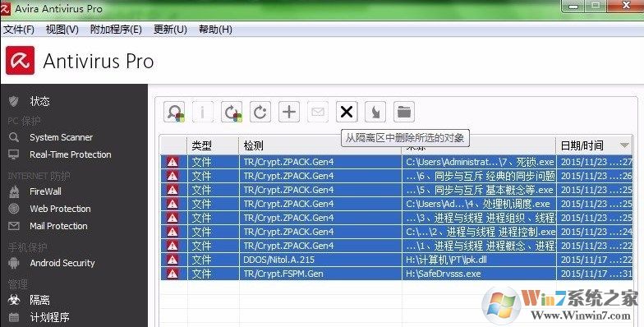Screen dimensions: 644x327
Task: Click warning icon of TR/Crypt.FSPM.Gen row
Action: point(172,274)
